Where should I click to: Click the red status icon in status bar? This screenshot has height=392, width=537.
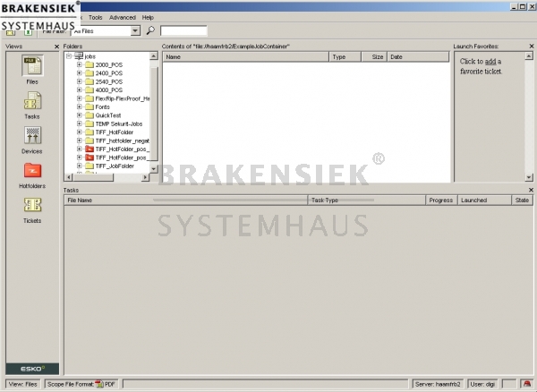click(527, 384)
